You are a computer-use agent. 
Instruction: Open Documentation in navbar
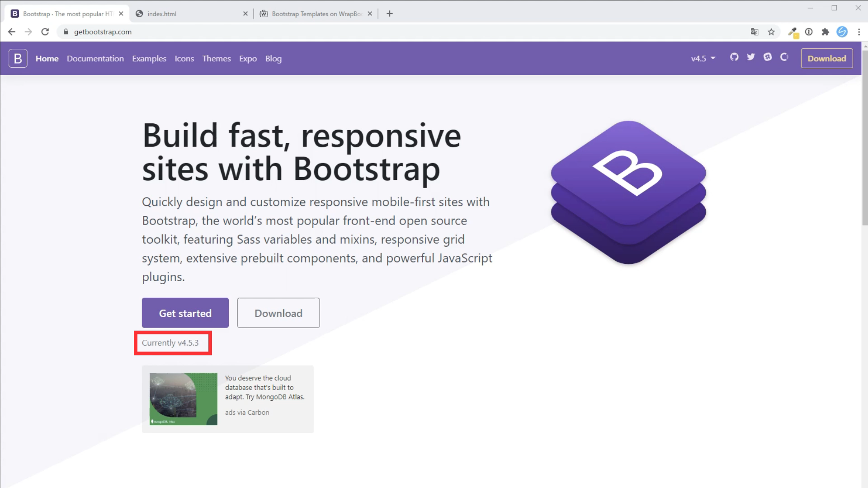(95, 58)
